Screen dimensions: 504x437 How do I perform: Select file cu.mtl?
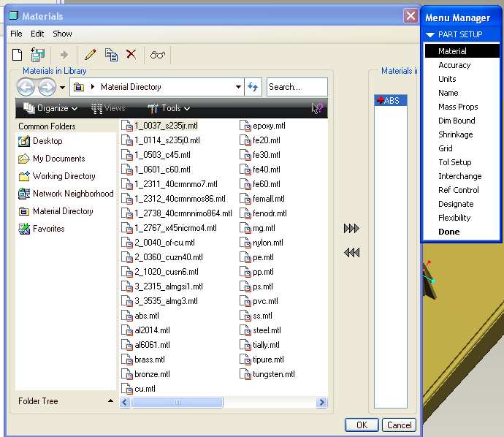(x=139, y=389)
